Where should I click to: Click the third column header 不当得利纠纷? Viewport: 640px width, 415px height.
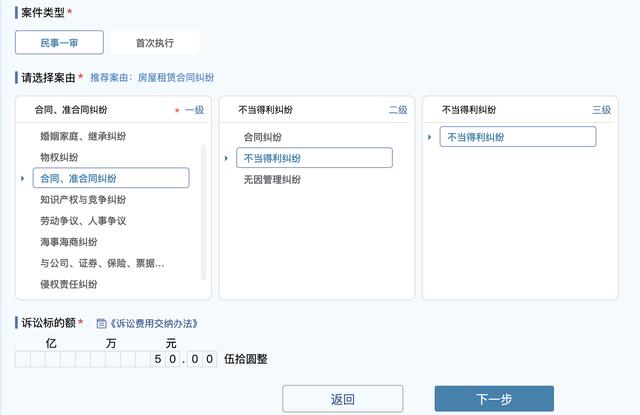469,110
